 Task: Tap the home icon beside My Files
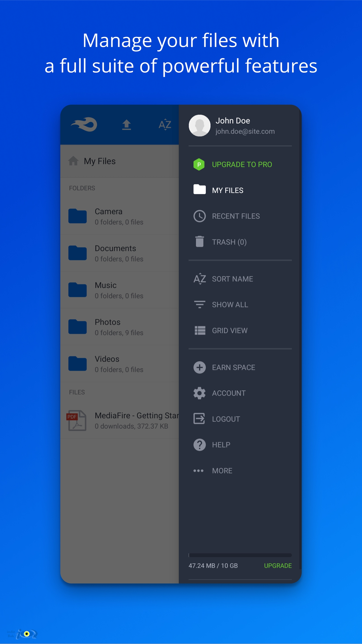(x=73, y=161)
